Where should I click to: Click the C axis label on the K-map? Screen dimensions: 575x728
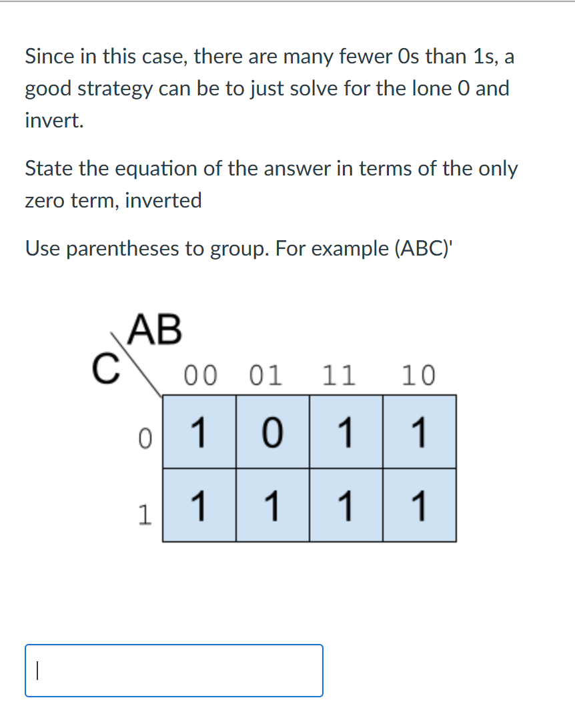pos(108,368)
